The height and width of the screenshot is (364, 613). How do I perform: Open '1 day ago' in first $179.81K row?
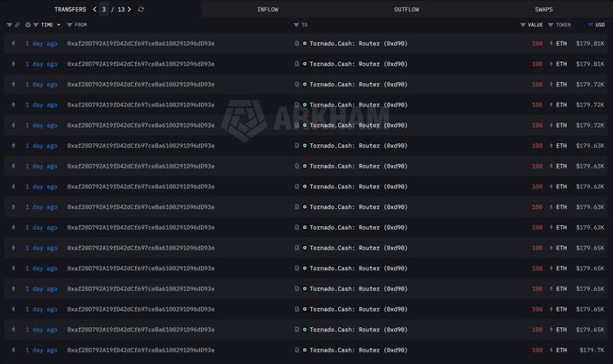coord(41,43)
